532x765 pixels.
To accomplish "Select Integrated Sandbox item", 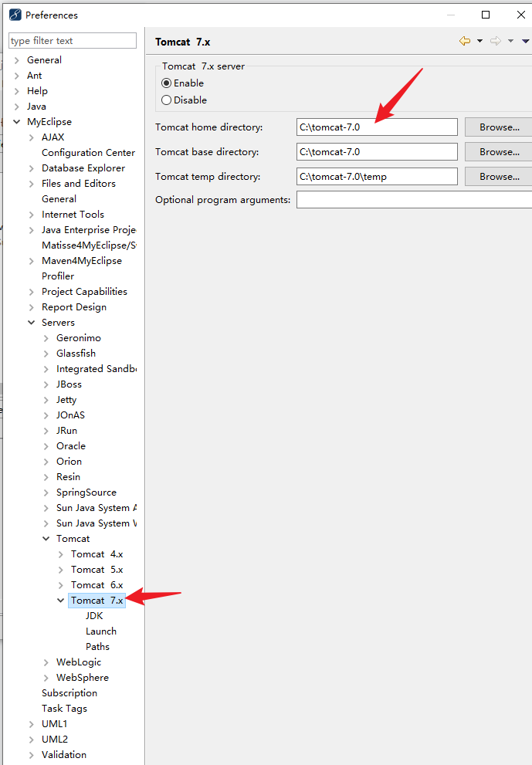I will coord(97,369).
